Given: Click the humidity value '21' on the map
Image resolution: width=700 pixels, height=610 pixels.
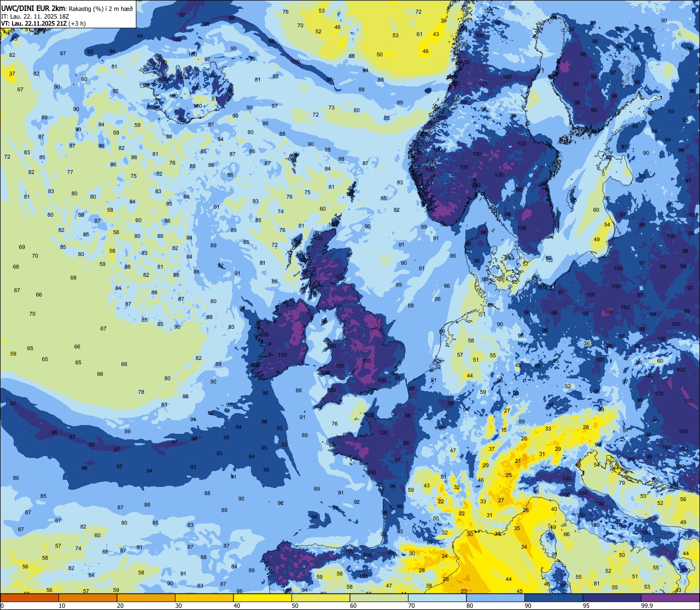Looking at the screenshot, I should click(518, 461).
